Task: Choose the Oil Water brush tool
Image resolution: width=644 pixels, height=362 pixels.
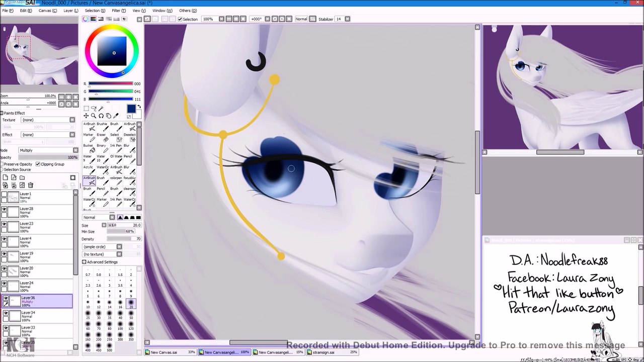Action: click(116, 159)
